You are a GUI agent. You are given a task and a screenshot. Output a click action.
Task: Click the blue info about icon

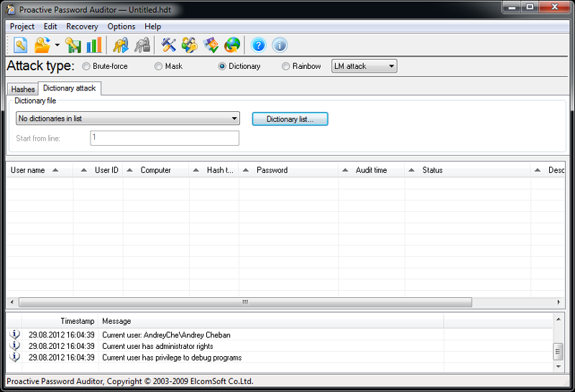click(280, 45)
